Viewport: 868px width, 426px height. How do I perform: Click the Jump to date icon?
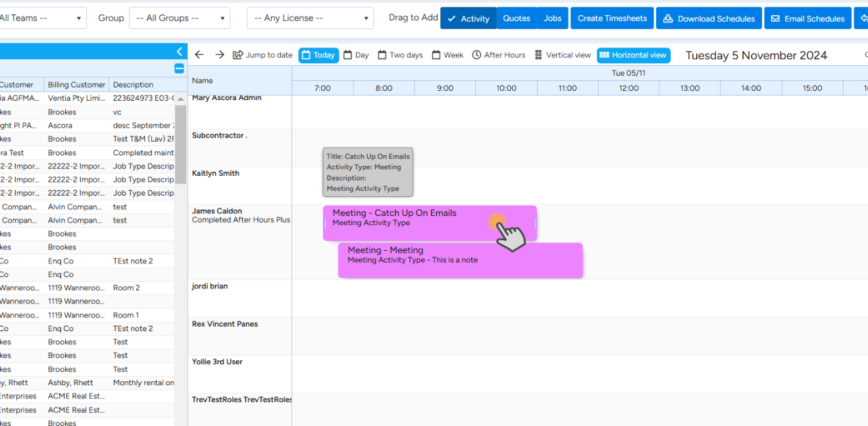tap(238, 55)
